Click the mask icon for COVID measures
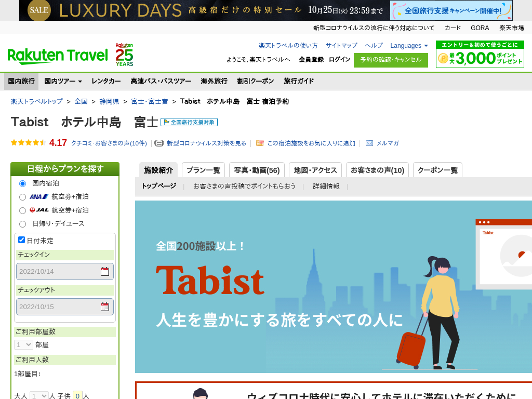The image size is (532, 399). [x=159, y=143]
